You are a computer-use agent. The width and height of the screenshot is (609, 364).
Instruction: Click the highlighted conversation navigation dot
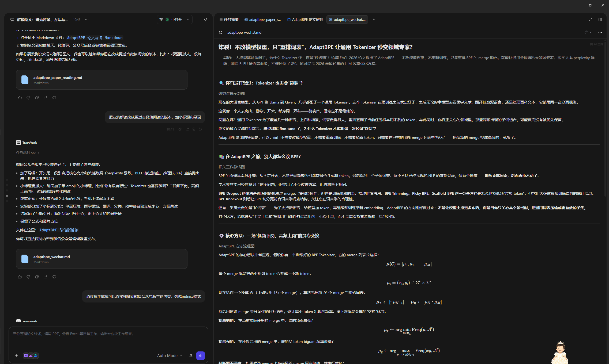tap(7, 196)
